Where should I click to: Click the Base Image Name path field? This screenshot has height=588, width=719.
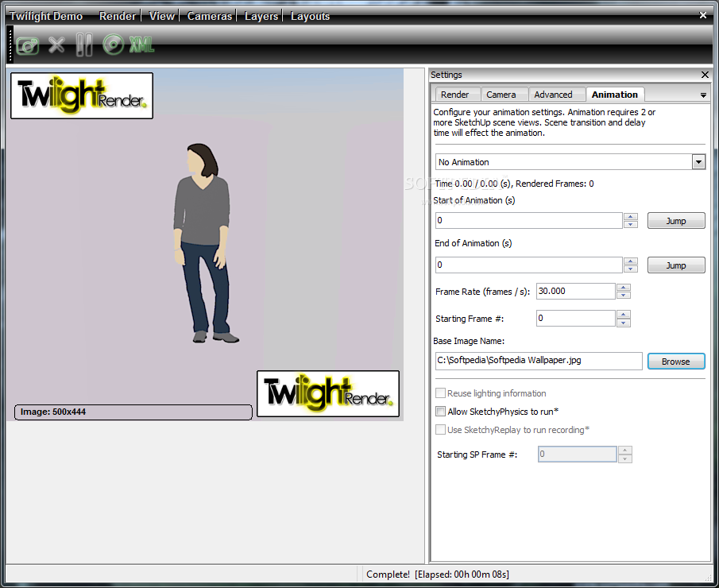click(539, 361)
